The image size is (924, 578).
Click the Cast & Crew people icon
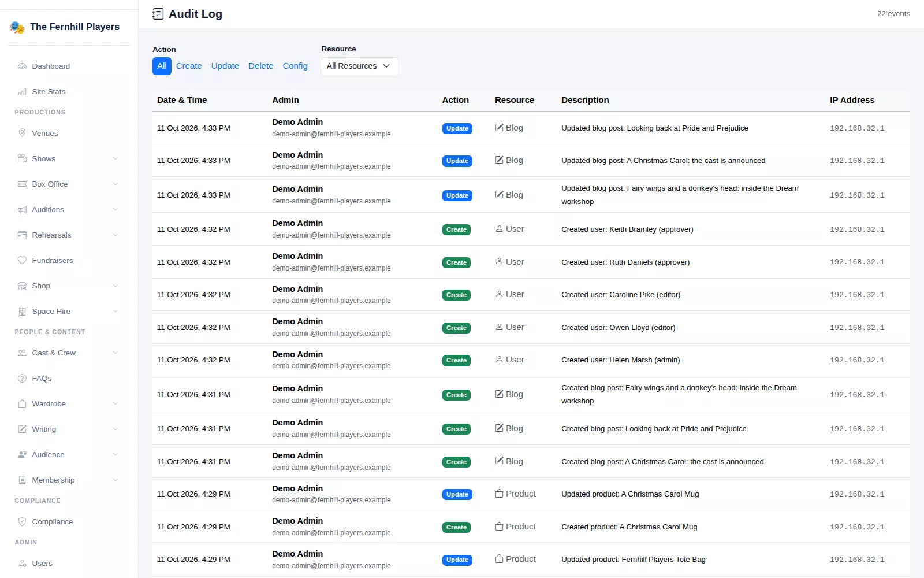[x=22, y=353]
